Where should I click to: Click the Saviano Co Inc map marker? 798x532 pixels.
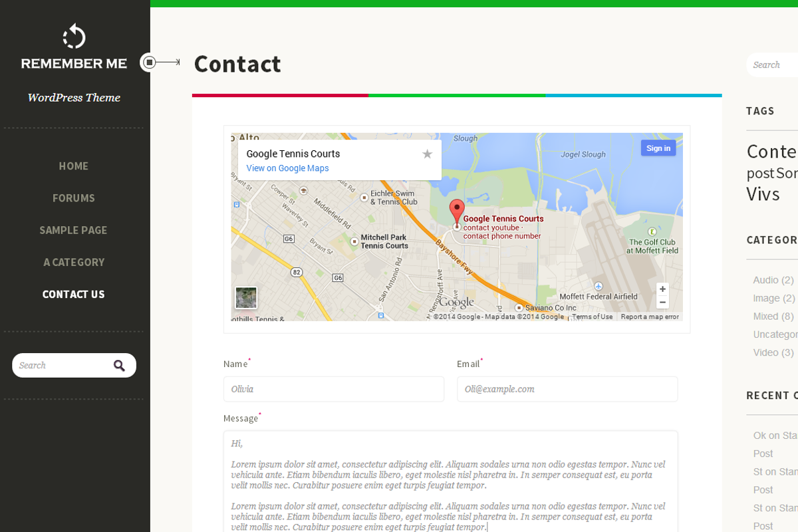coord(519,308)
